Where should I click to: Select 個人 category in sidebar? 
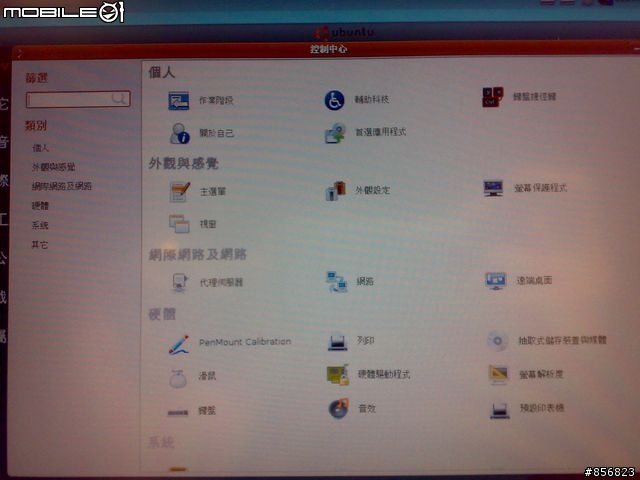(40, 148)
